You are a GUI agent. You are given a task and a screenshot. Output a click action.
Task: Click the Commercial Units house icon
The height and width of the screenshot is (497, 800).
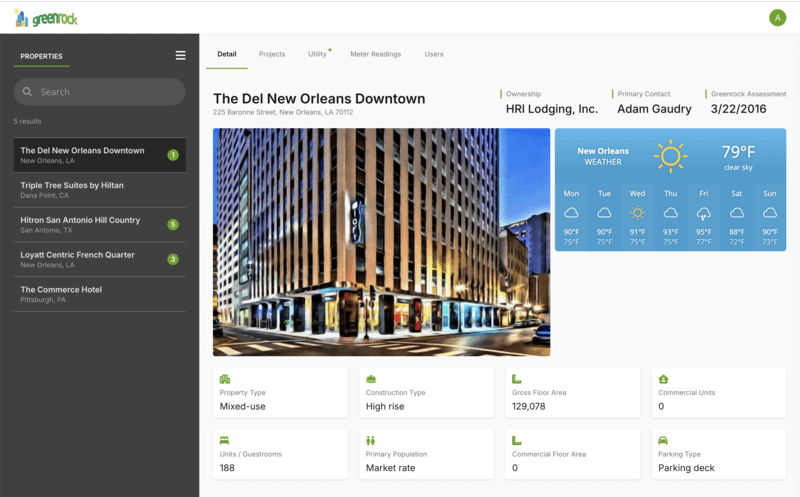[x=663, y=379]
